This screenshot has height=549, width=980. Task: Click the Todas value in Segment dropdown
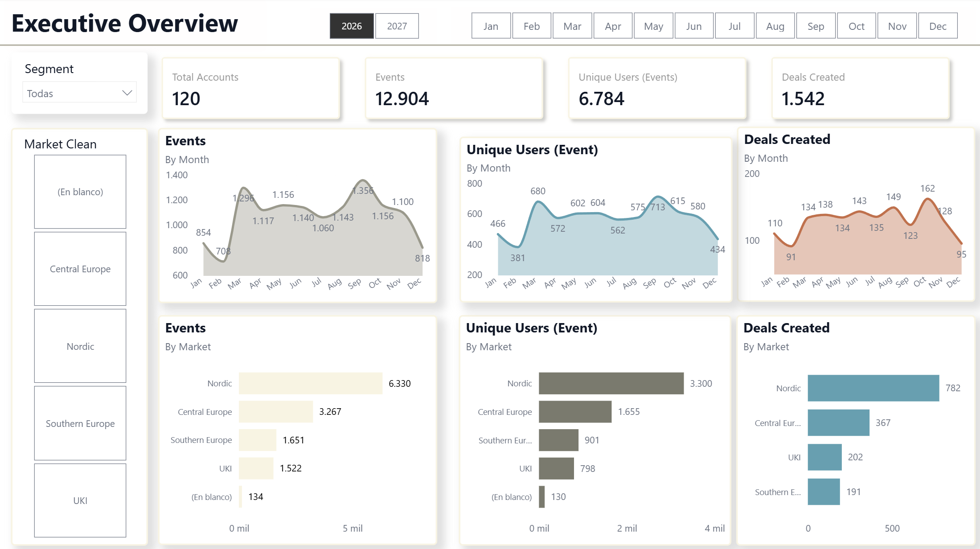click(40, 93)
